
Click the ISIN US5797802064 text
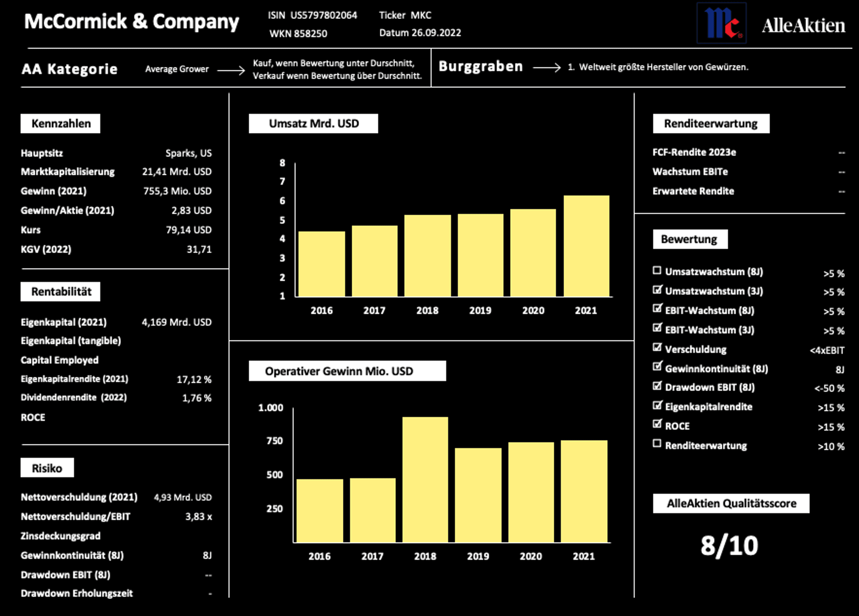[312, 15]
